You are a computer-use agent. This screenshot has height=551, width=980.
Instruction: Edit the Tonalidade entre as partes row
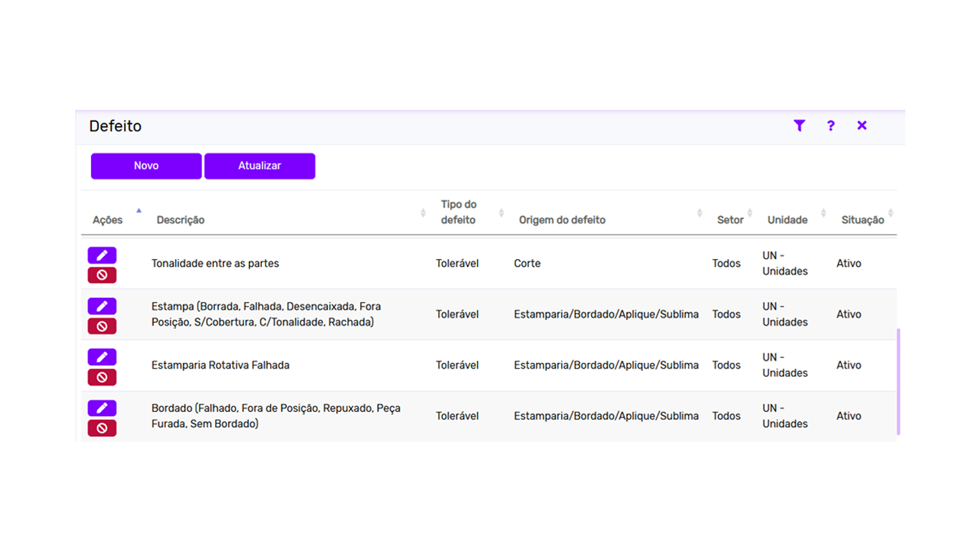102,255
